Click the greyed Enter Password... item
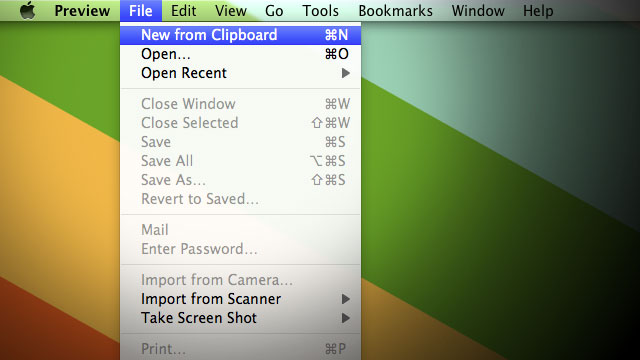This screenshot has width=640, height=360. (x=240, y=249)
